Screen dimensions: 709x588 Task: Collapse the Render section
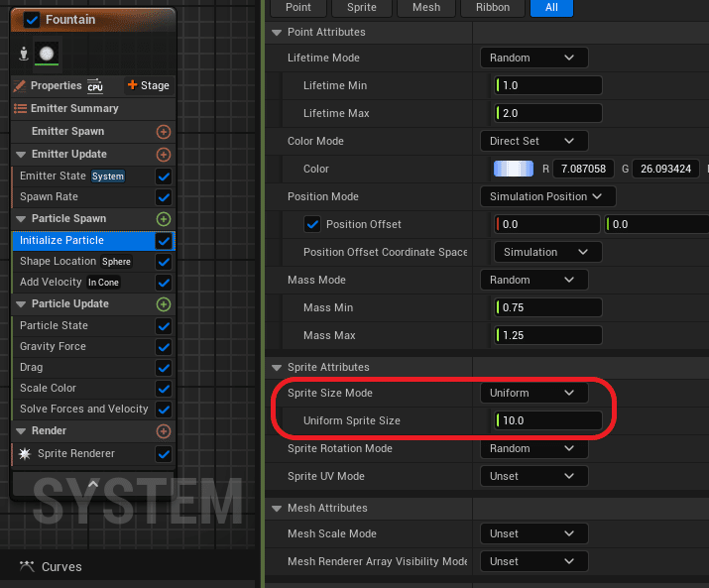[21, 431]
